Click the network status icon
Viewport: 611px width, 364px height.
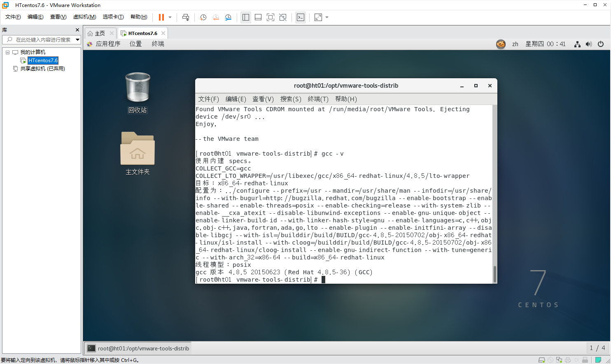pyautogui.click(x=578, y=44)
